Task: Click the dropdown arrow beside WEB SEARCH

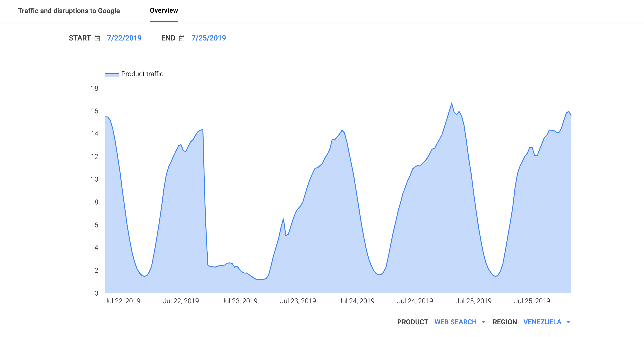Action: pos(484,322)
